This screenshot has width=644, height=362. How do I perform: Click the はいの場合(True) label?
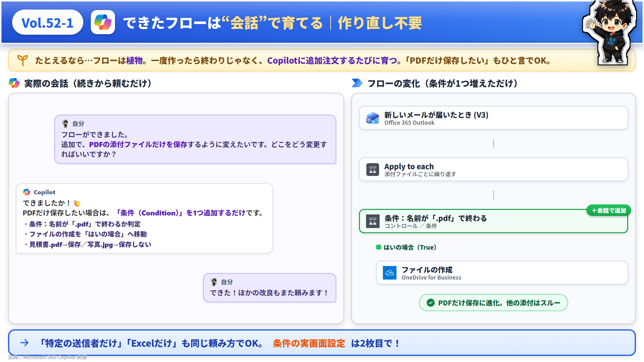410,247
